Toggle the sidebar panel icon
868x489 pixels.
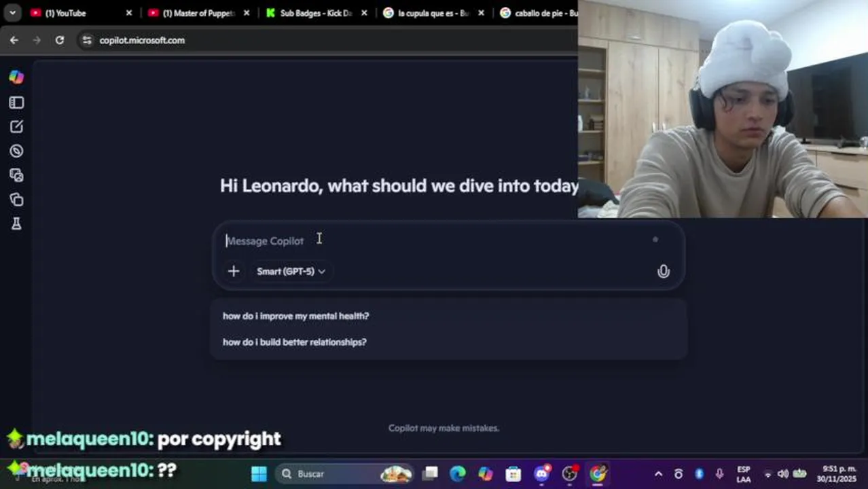pyautogui.click(x=16, y=103)
